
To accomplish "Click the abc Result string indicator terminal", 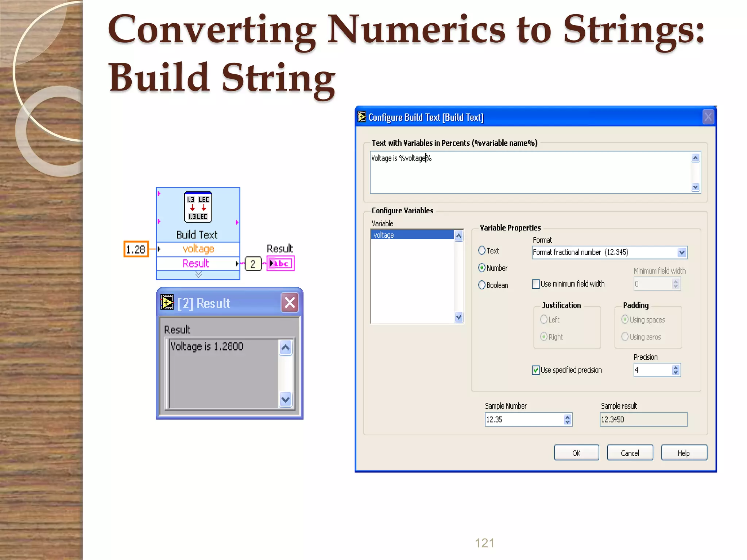I will click(x=280, y=264).
